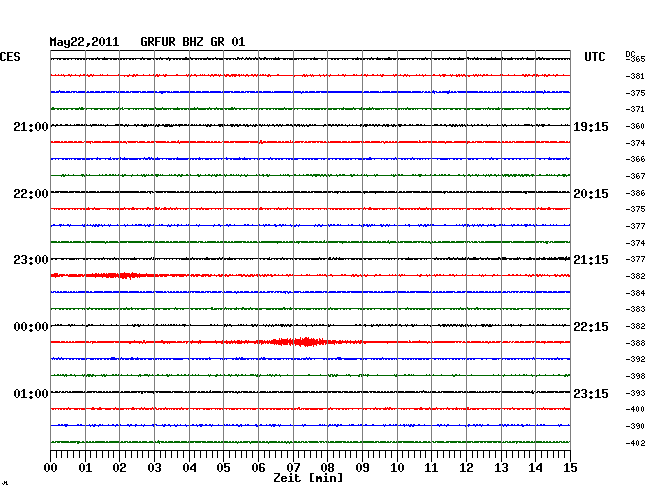Select the station code GRFUR in title
Screen dimensions: 650x494
tap(158, 42)
